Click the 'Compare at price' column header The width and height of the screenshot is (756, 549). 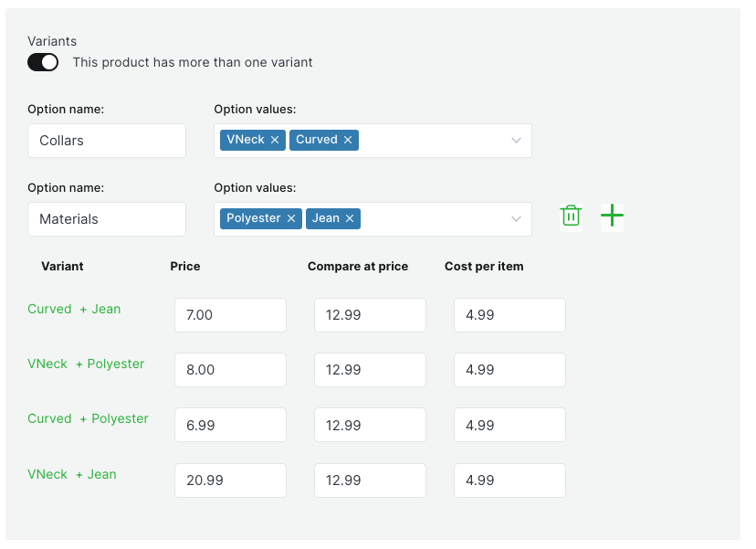pyautogui.click(x=357, y=266)
